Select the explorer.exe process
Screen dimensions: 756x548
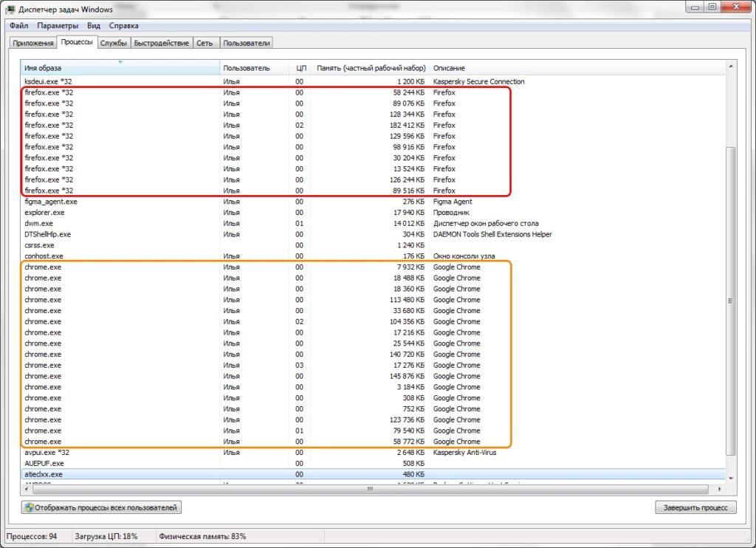(x=373, y=212)
